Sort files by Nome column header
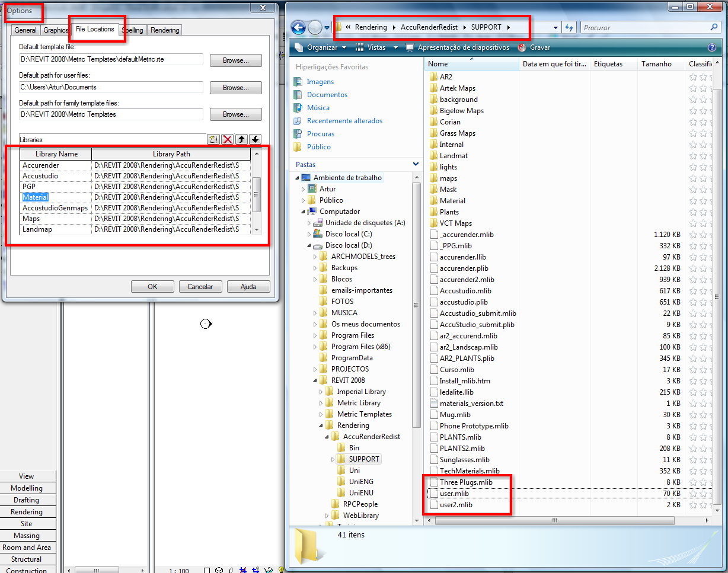The image size is (728, 573). (472, 64)
